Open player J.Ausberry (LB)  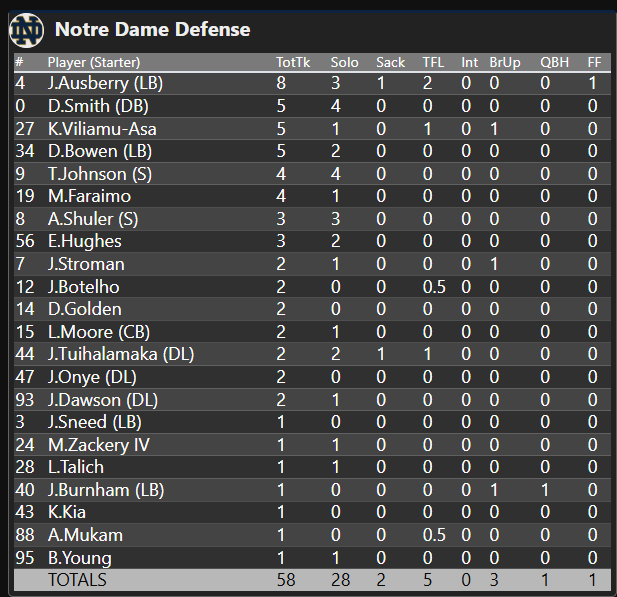tap(105, 82)
